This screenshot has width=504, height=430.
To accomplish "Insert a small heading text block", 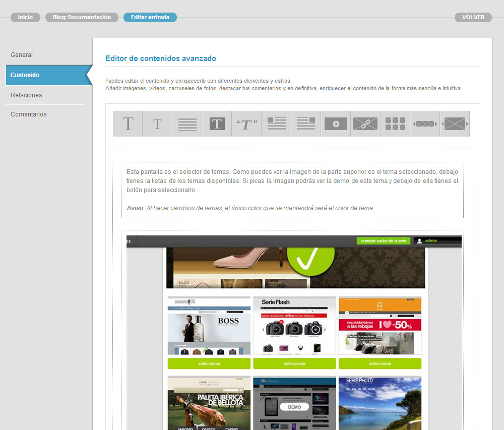I will click(157, 124).
